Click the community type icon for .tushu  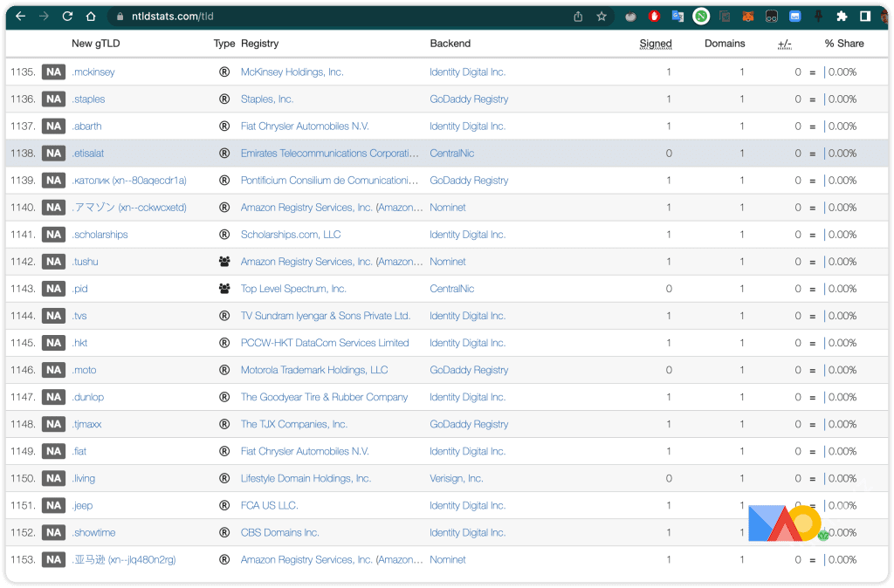[x=224, y=262]
